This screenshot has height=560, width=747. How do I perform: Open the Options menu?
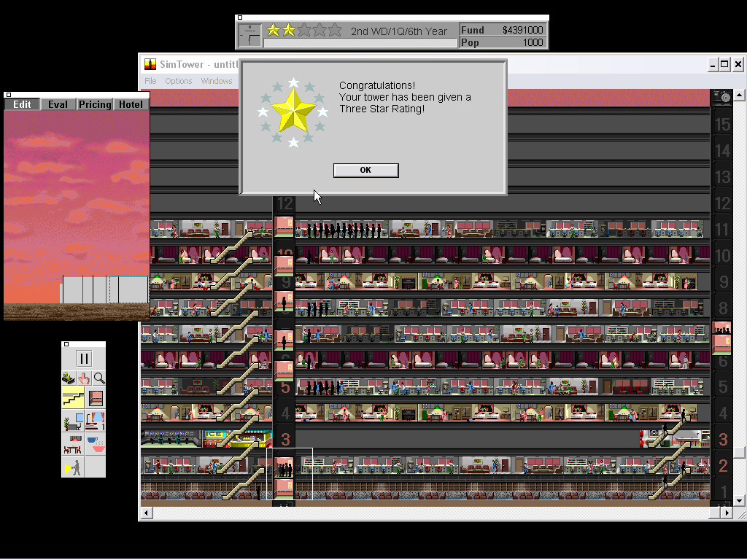click(179, 81)
